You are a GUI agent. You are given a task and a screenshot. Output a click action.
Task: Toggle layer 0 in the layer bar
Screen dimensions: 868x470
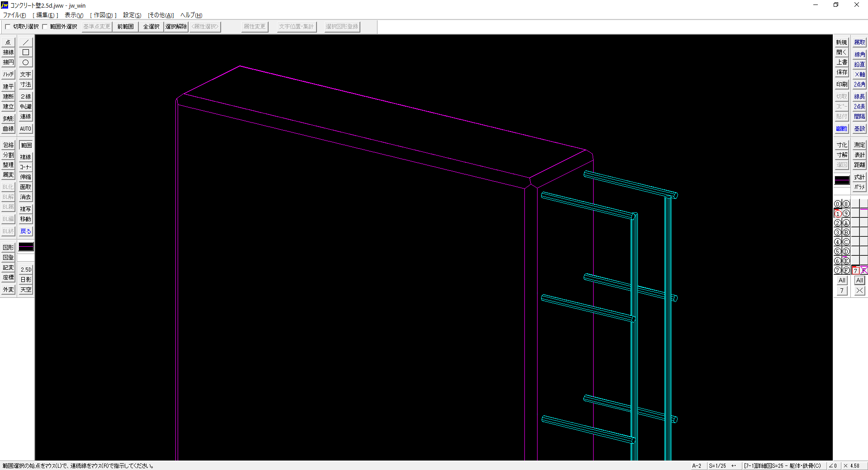pos(837,204)
